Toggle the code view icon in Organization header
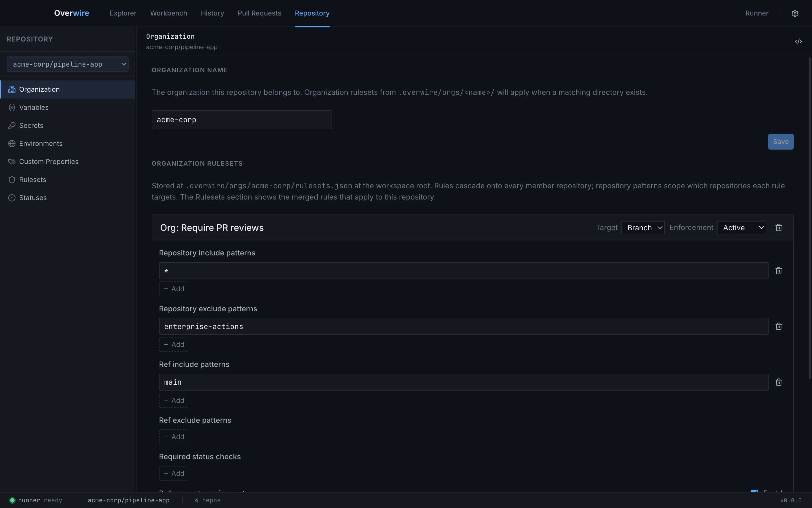812x508 pixels. point(798,41)
